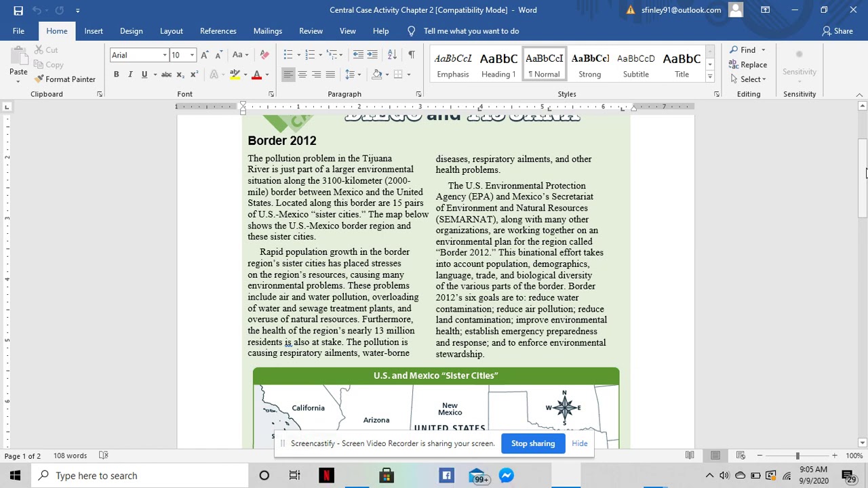Viewport: 868px width, 488px height.
Task: Click the Decrease Indent icon
Action: [358, 55]
